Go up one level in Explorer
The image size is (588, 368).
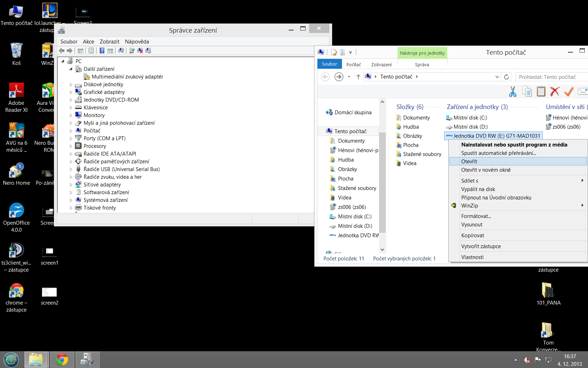[358, 77]
